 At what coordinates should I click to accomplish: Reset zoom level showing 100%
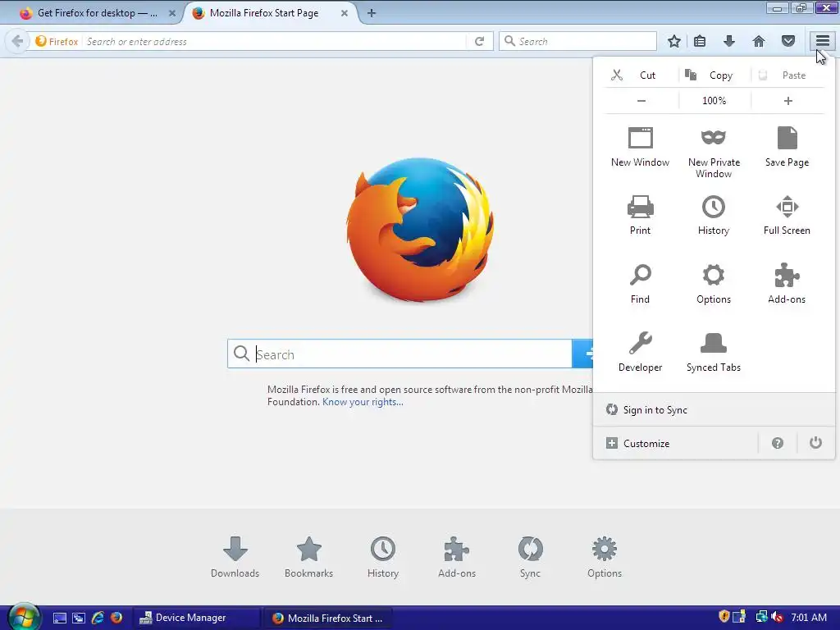coord(714,101)
